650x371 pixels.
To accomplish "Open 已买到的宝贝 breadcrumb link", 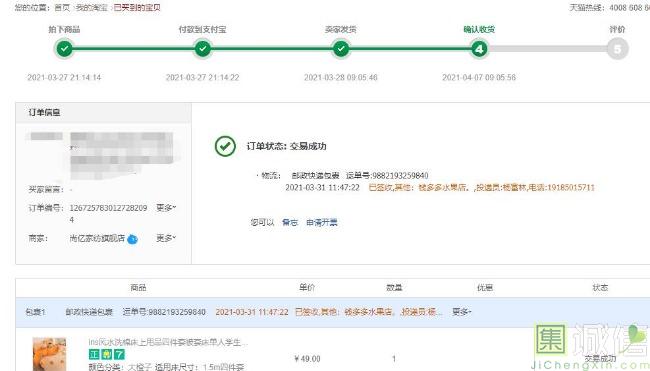I will coord(137,7).
